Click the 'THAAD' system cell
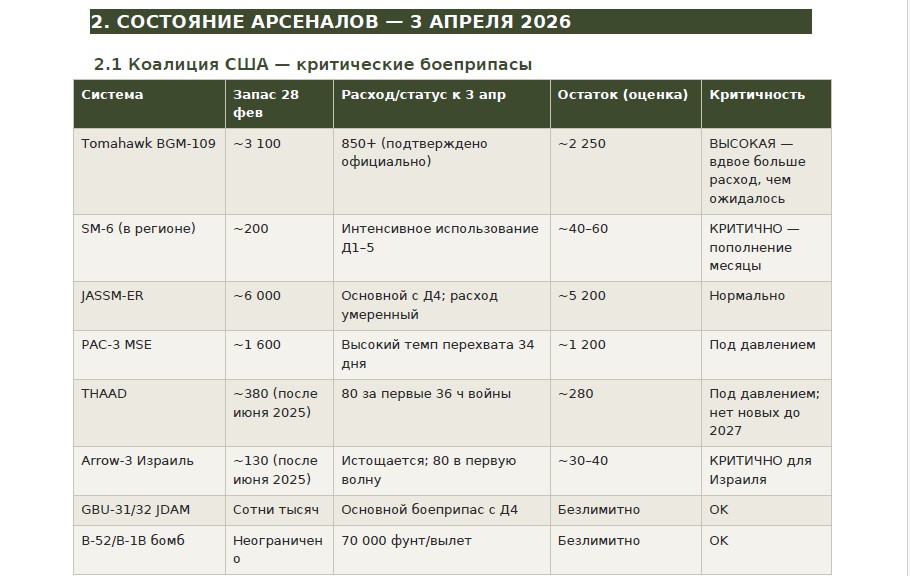Viewport: 910px width, 576px height. click(104, 394)
